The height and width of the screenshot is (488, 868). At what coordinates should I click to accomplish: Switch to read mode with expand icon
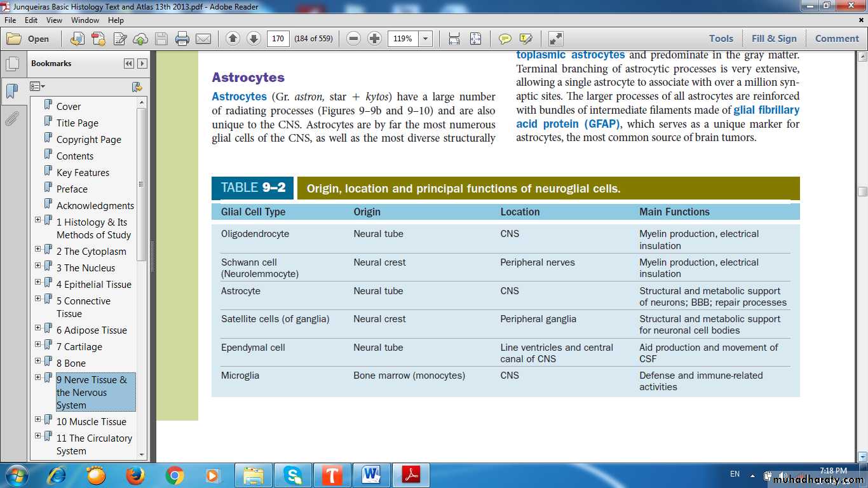(556, 39)
